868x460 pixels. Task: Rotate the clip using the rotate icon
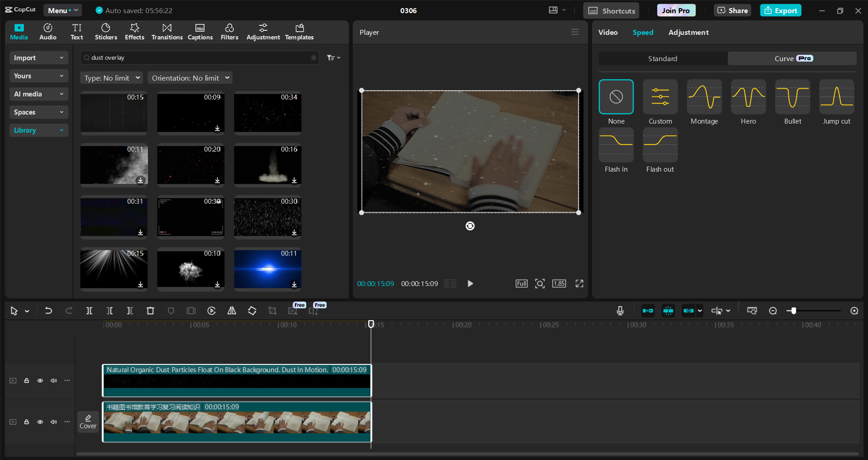point(252,311)
